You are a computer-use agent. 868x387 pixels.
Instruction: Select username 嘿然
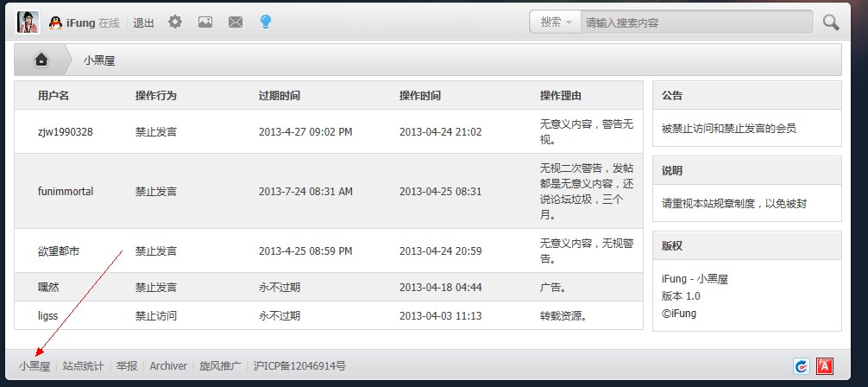click(48, 287)
